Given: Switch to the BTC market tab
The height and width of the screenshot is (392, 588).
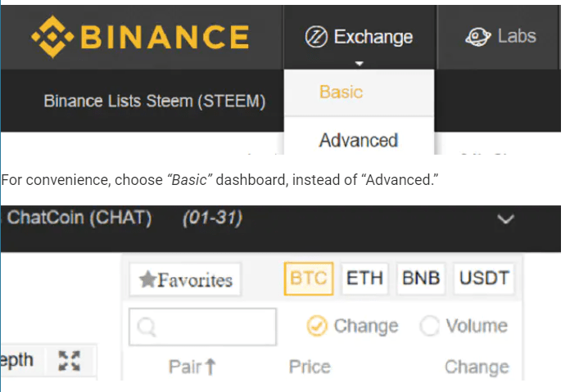Looking at the screenshot, I should (x=309, y=278).
